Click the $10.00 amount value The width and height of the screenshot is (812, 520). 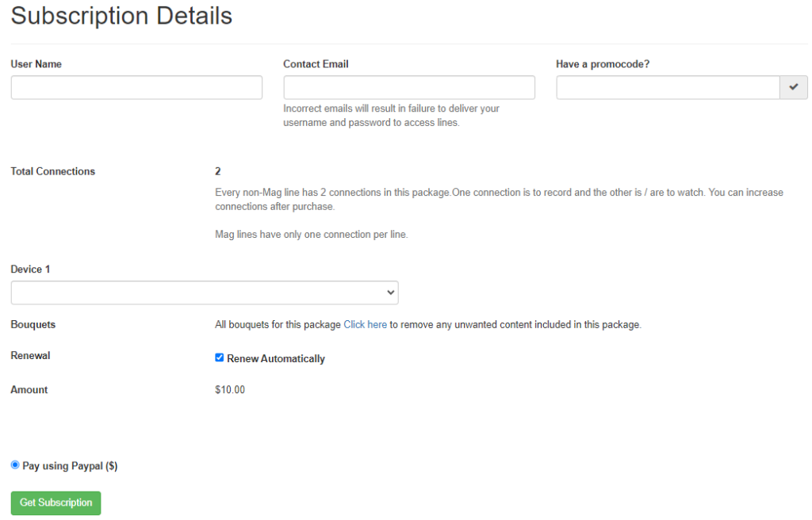[x=230, y=389]
